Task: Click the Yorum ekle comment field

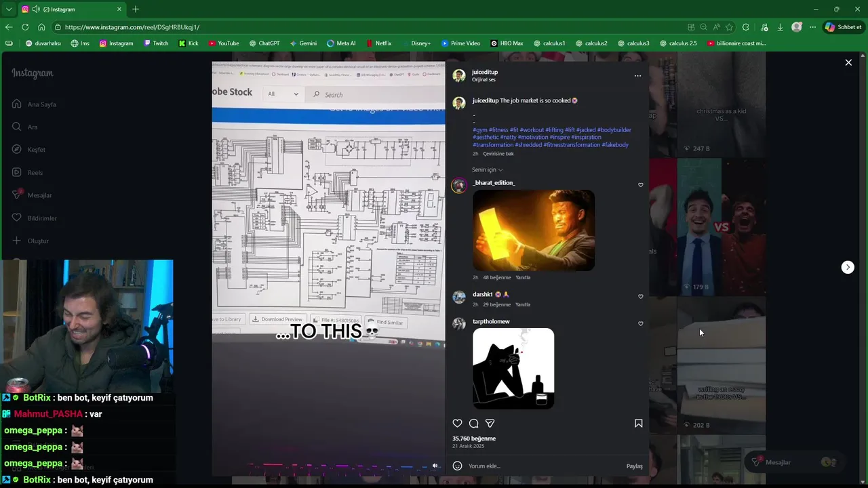Action: [x=545, y=466]
